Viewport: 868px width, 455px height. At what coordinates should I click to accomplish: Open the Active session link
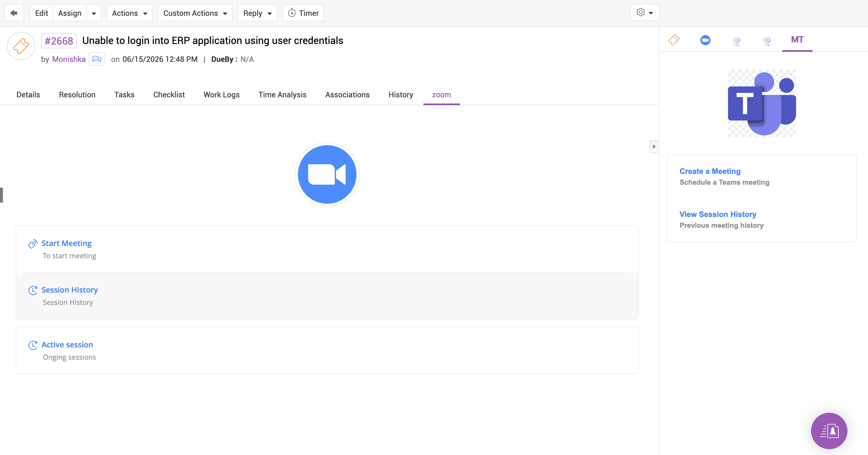(67, 344)
